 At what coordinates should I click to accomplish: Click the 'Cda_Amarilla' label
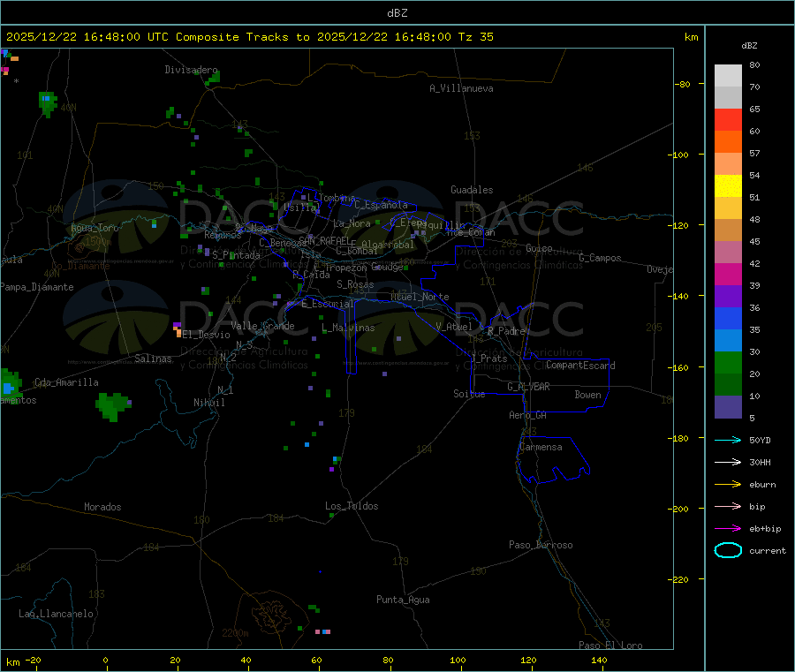point(66,382)
